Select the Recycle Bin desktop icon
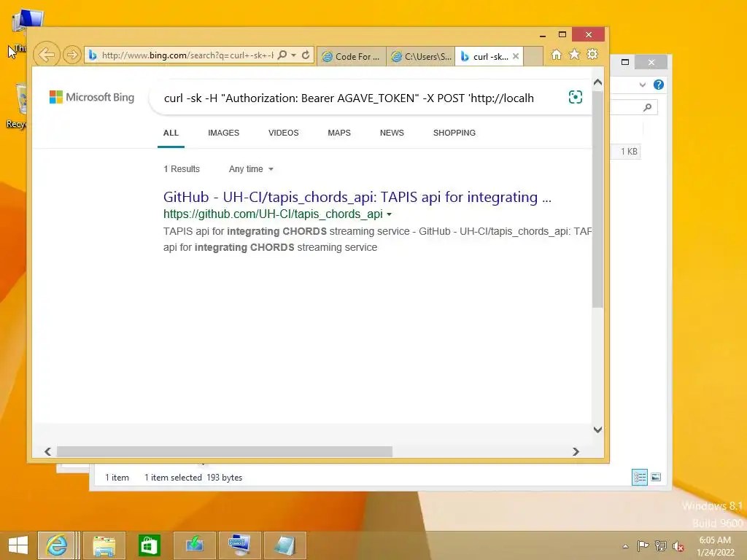Screen dimensions: 747x560 [18, 106]
